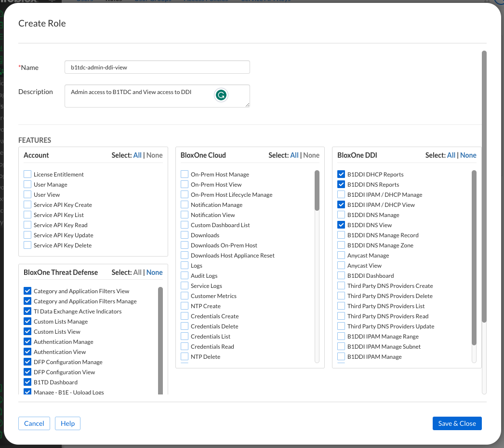This screenshot has height=448, width=504.
Task: Cancel the Create Role dialog
Action: [34, 423]
